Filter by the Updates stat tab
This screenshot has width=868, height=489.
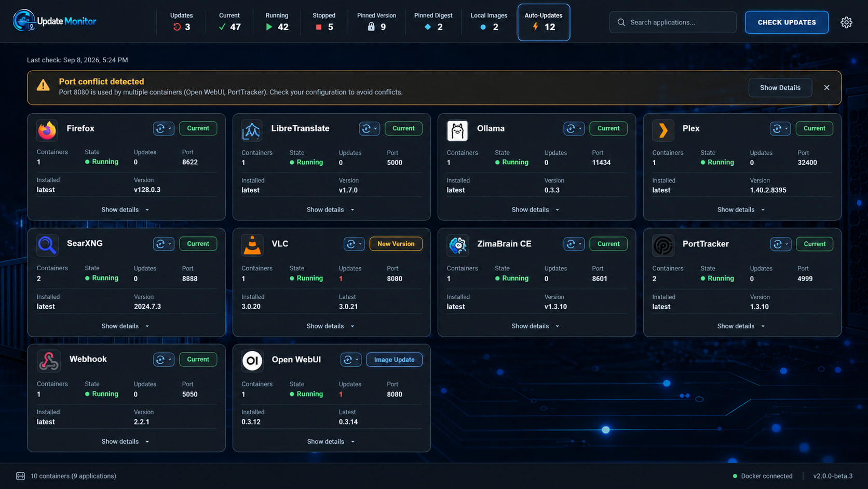181,22
